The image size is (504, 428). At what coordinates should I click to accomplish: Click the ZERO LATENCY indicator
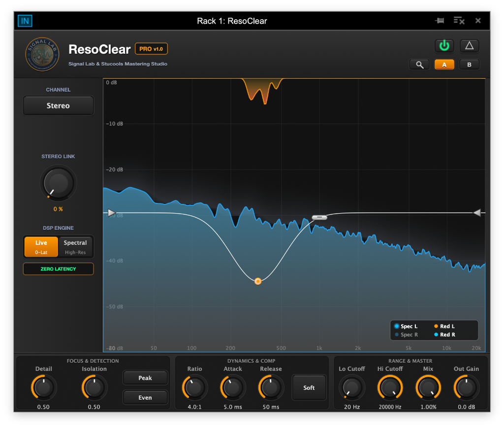pos(58,269)
